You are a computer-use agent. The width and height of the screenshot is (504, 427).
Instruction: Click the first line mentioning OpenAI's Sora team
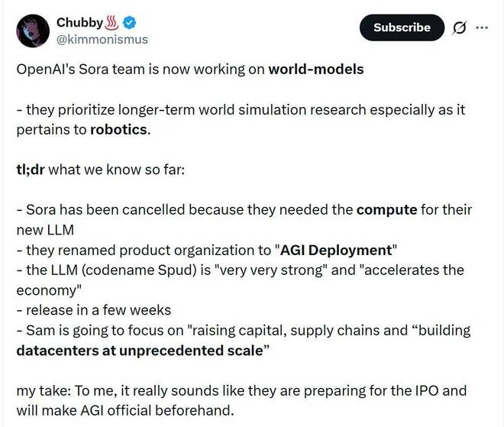click(141, 70)
